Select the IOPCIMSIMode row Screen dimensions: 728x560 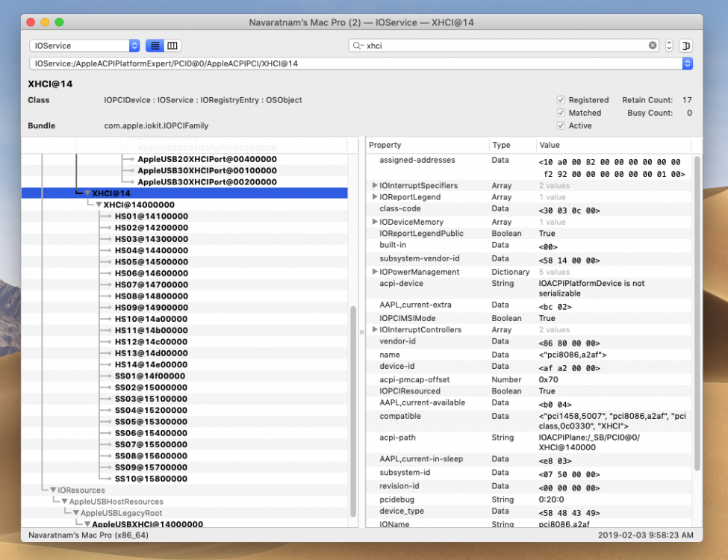point(529,318)
